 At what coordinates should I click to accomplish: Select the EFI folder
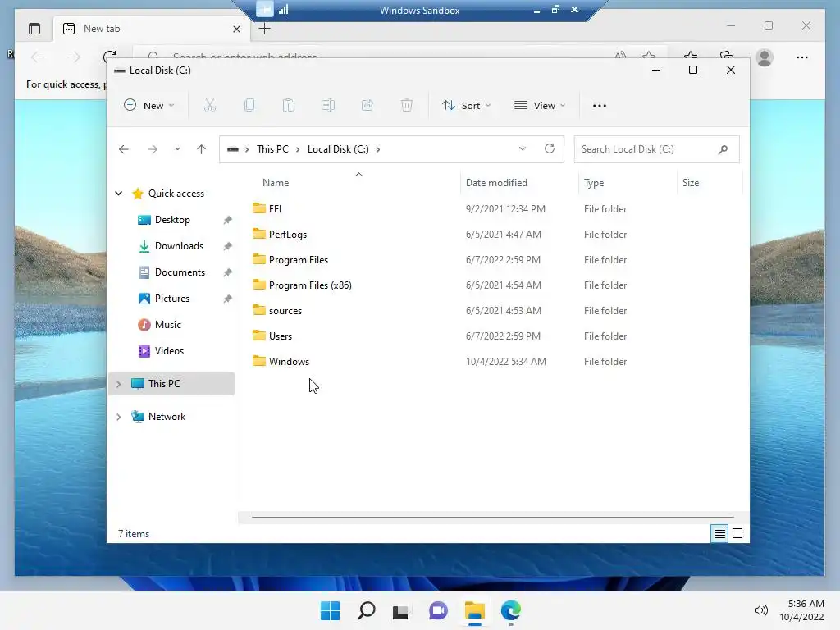pos(275,209)
